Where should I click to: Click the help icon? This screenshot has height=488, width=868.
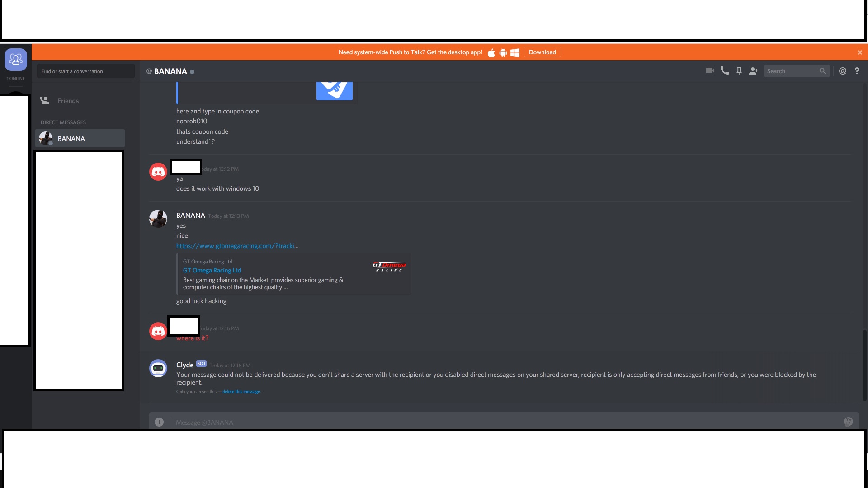856,71
